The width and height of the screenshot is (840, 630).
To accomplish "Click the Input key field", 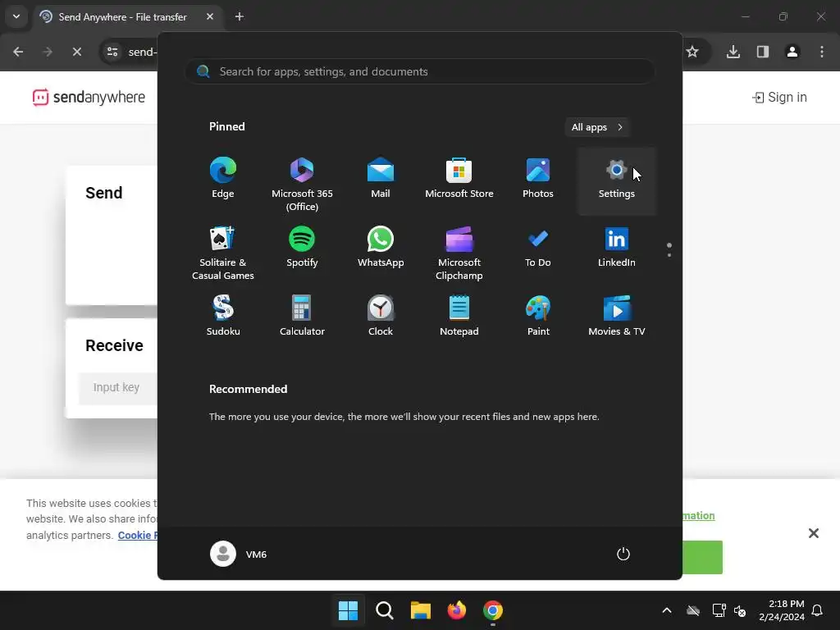I will (118, 387).
